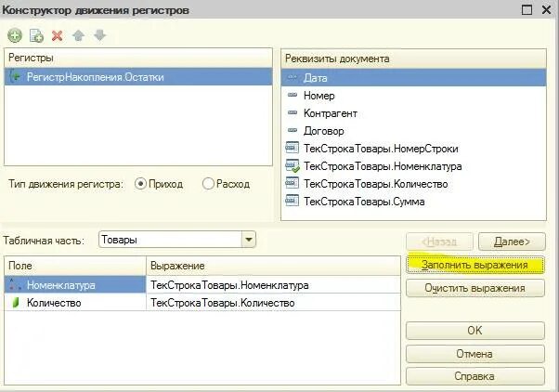This screenshot has width=559, height=392.
Task: Click the table icon beside ТекСтрокаТовары.НомерСтроки
Action: [x=292, y=148]
